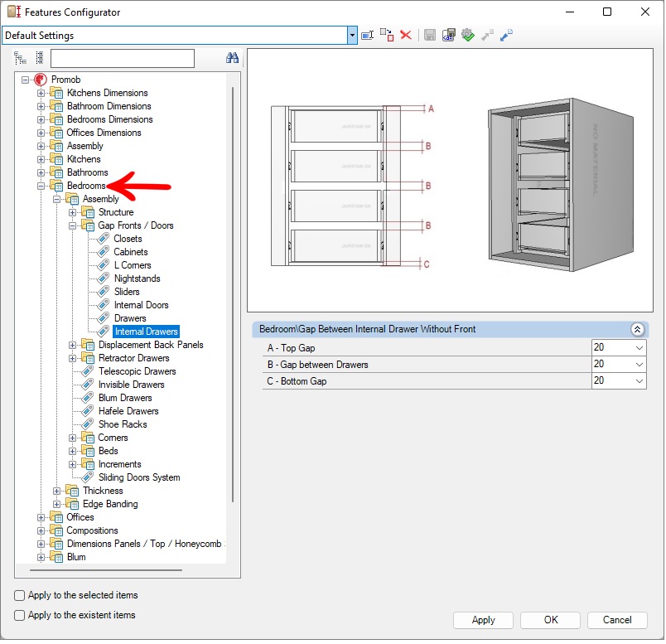Select the Internal Drawers tree item

(x=146, y=332)
